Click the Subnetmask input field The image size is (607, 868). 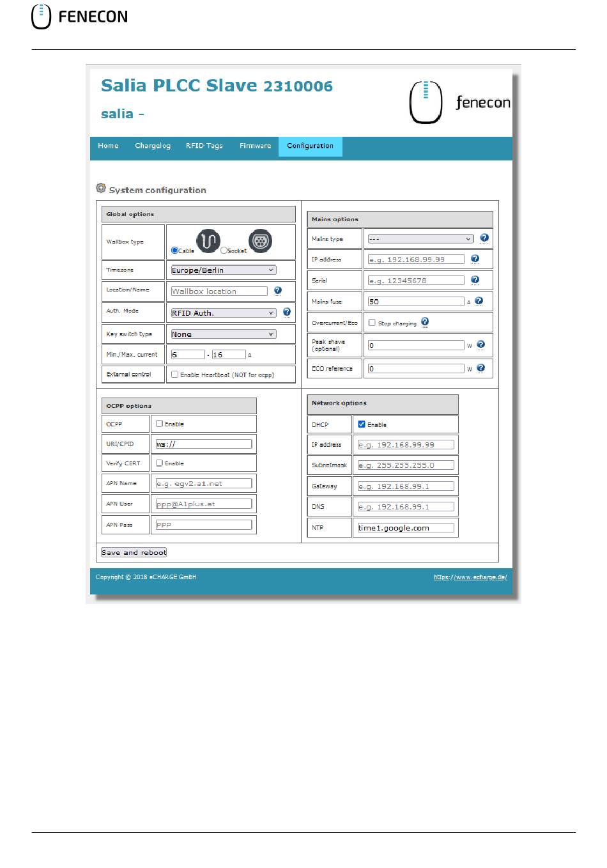(x=406, y=465)
